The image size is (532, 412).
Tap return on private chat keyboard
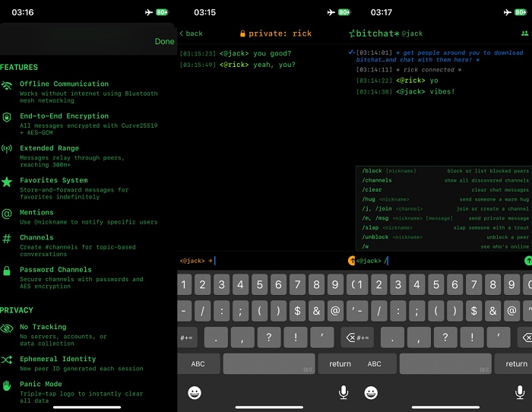(340, 364)
